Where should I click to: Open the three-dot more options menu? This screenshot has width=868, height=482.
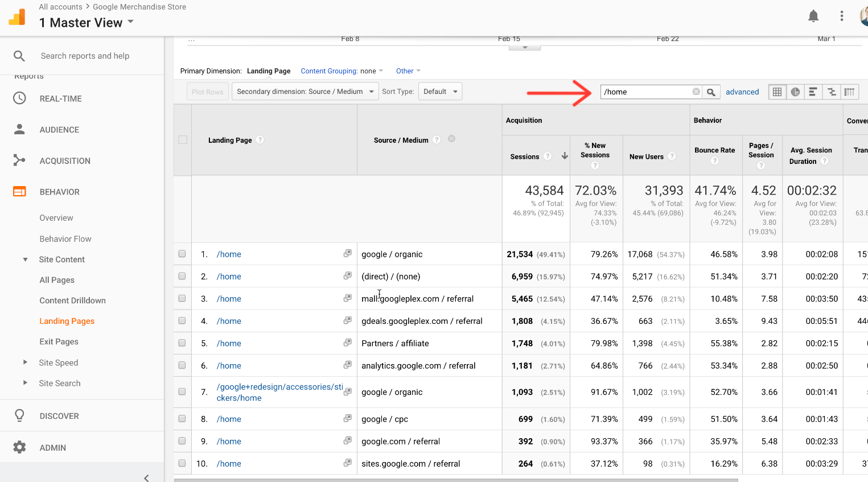[842, 16]
